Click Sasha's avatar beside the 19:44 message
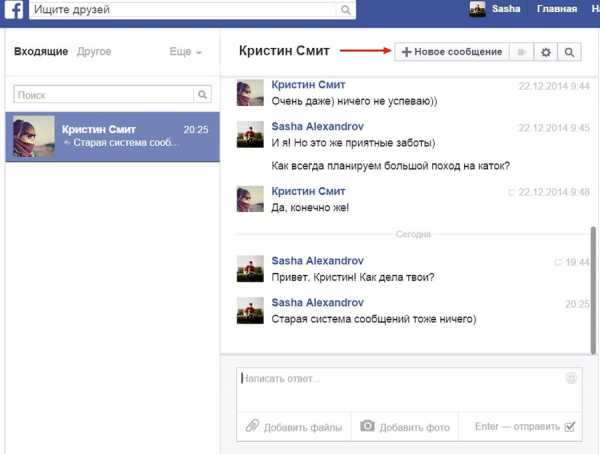Screen dimensions: 600x454 (250, 269)
